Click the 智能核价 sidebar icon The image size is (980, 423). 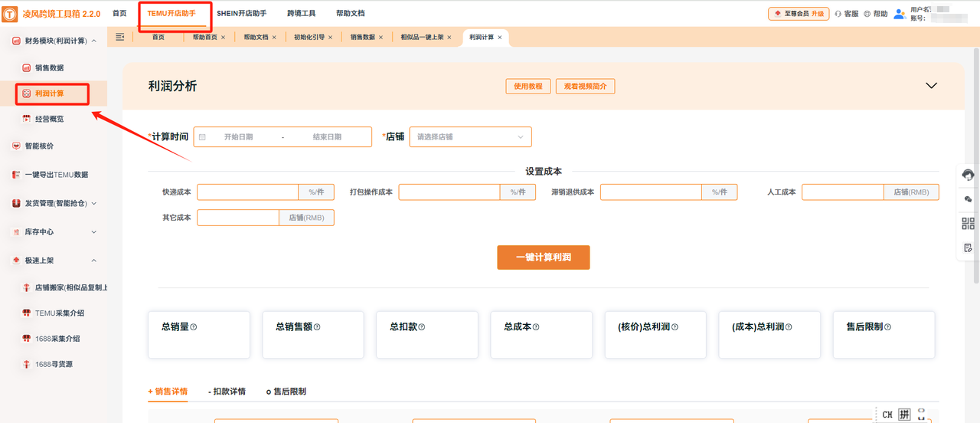coord(16,146)
